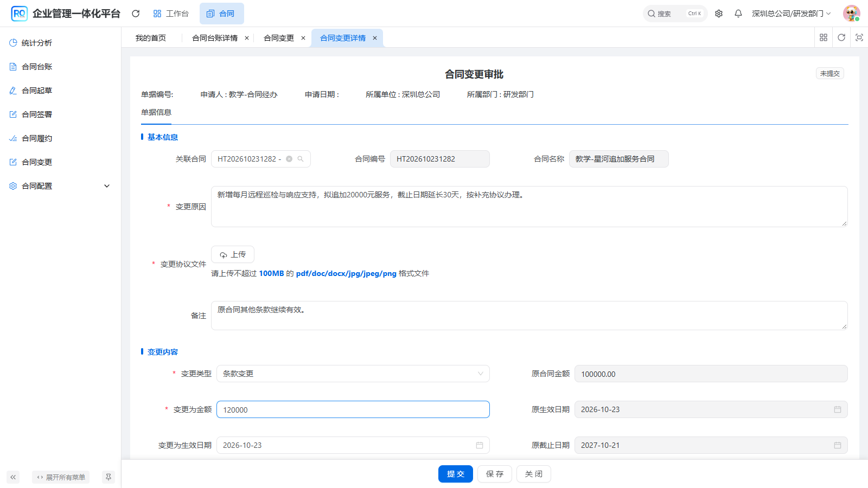Click the tab bar's refresh icon
Screen dimensions: 868x488
click(841, 37)
